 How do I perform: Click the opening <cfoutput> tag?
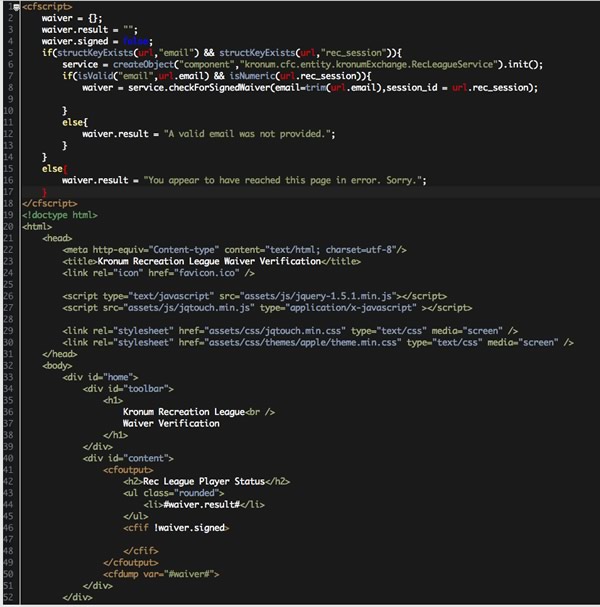point(128,471)
